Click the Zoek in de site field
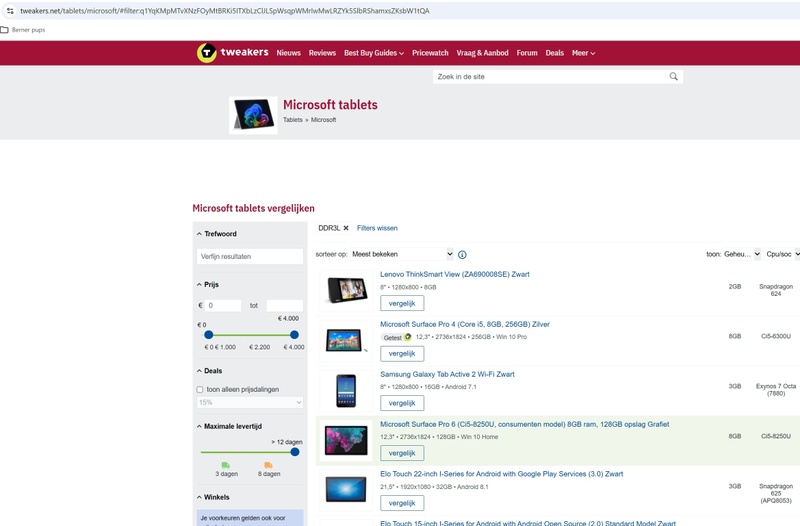Viewport: 800px width, 526px height. coord(550,77)
